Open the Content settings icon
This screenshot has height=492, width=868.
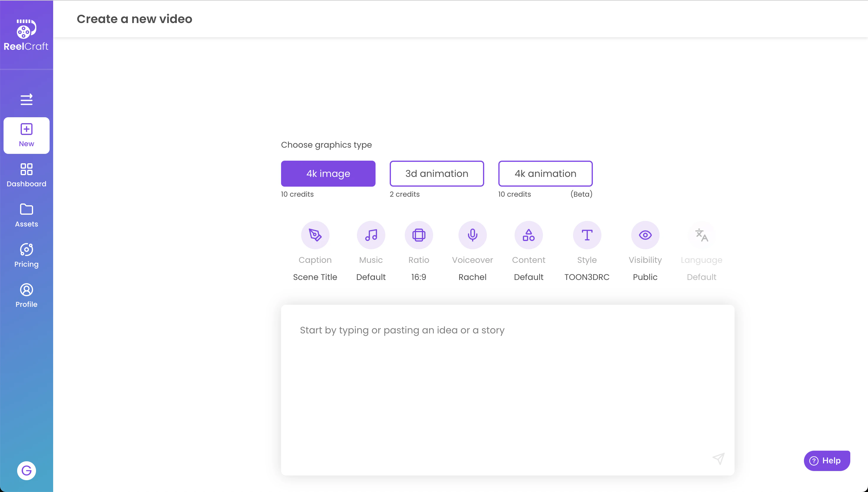click(x=528, y=235)
